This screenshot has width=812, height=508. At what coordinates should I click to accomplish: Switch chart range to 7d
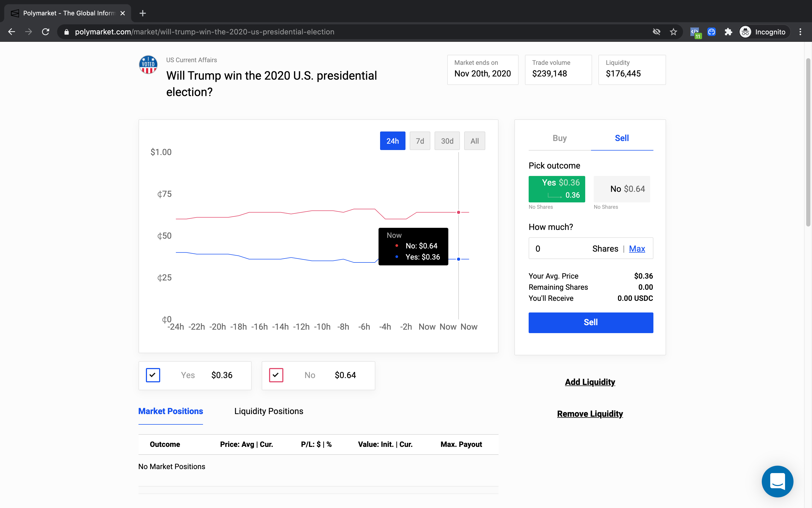[420, 141]
